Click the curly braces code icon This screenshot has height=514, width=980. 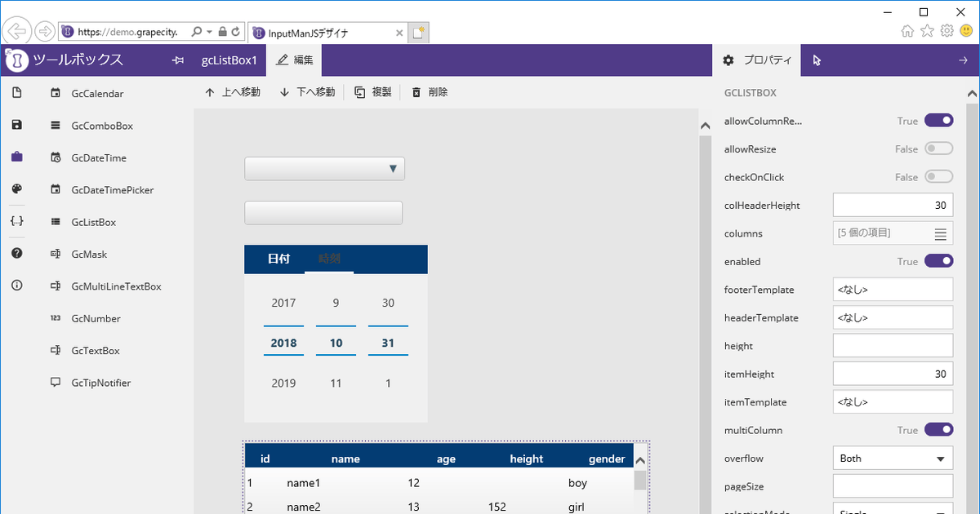pyautogui.click(x=17, y=221)
